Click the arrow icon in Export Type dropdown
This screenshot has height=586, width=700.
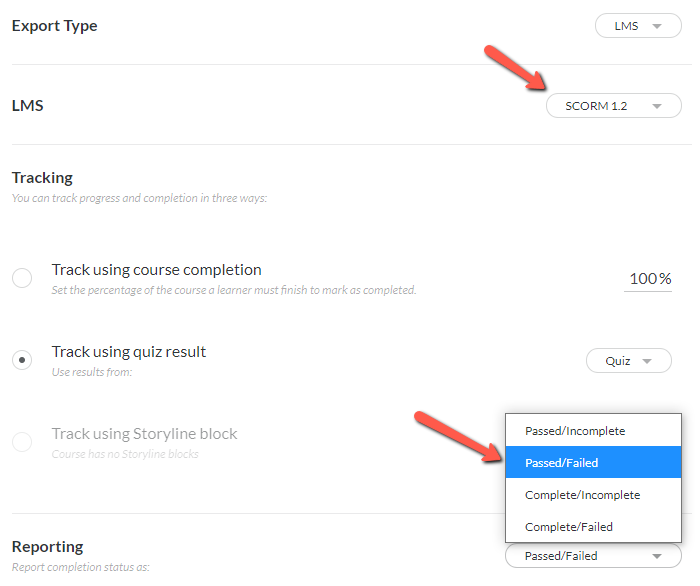(657, 26)
